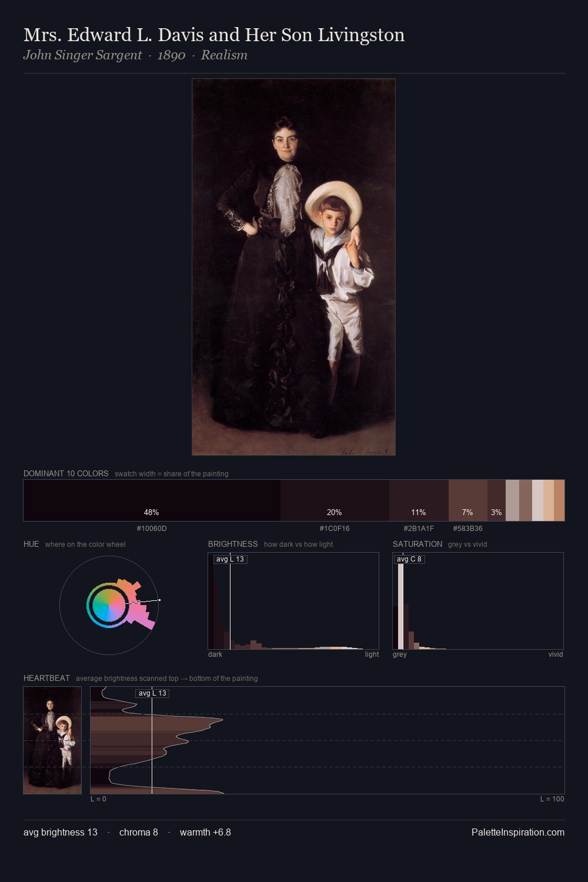Click hex label #583B36
Image resolution: width=588 pixels, height=882 pixels.
(x=467, y=529)
